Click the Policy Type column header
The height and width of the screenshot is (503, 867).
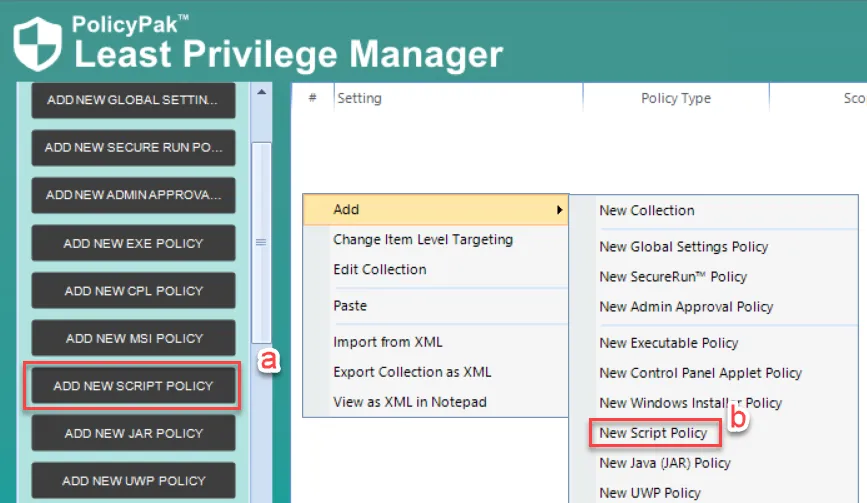(x=675, y=98)
